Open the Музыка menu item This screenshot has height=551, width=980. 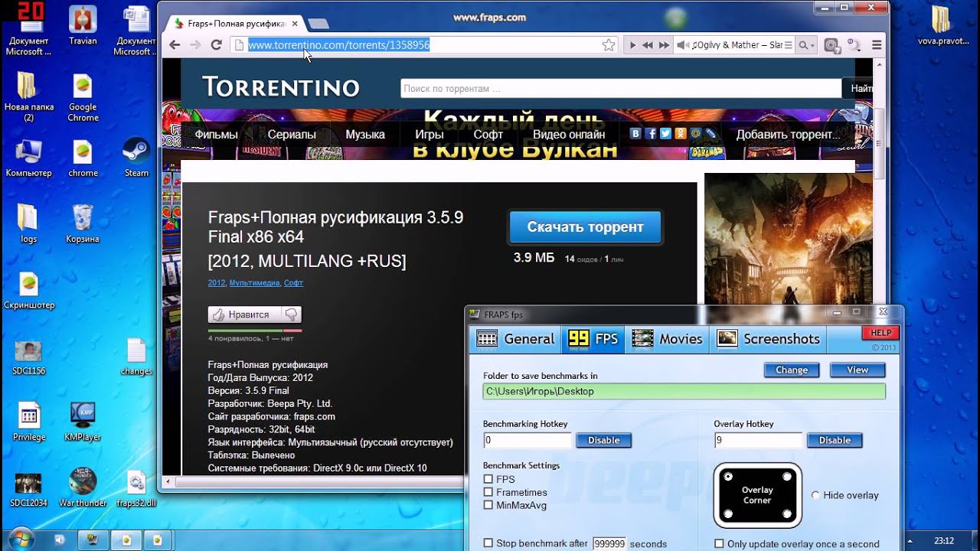(365, 134)
